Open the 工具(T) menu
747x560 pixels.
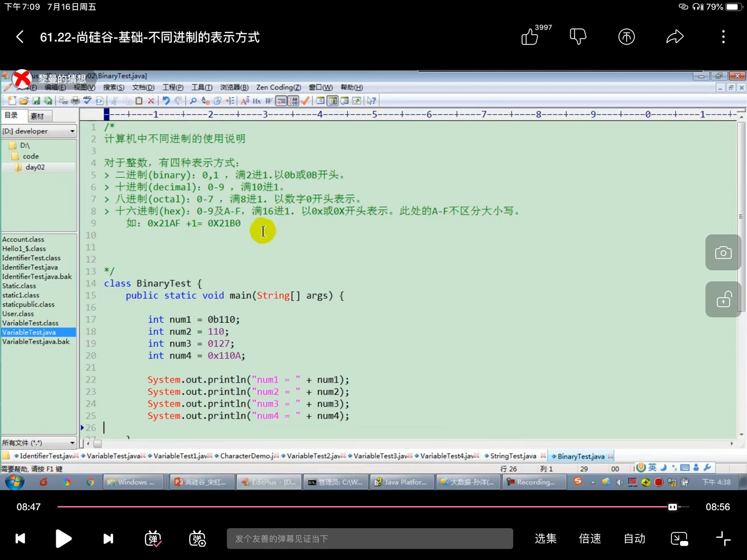coord(202,87)
